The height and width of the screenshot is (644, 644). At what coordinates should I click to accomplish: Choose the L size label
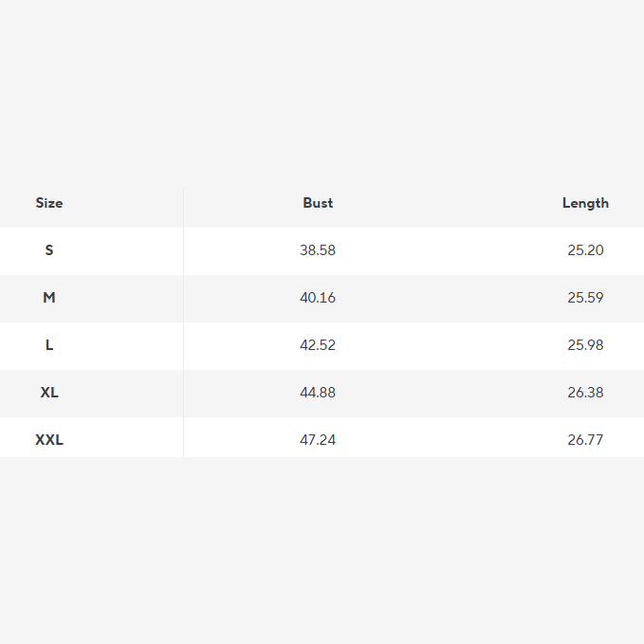(x=49, y=345)
